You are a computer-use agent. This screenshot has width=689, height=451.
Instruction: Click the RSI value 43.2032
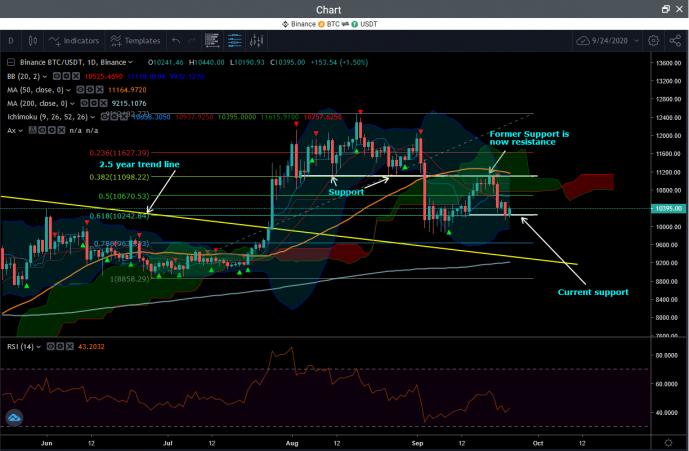tap(91, 346)
